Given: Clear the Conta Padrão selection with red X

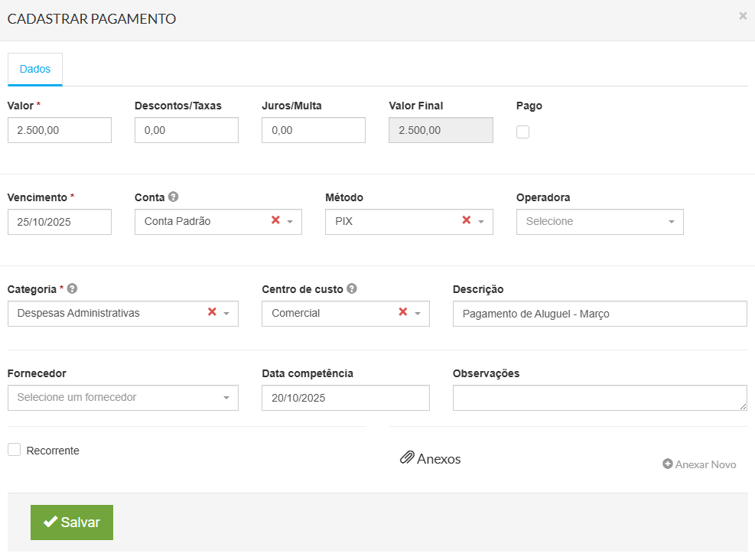Looking at the screenshot, I should pyautogui.click(x=275, y=220).
